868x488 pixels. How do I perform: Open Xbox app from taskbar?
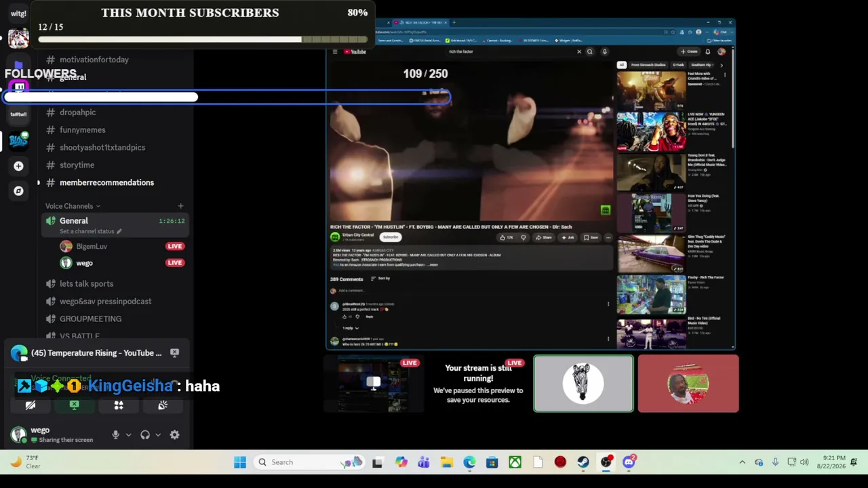click(515, 462)
